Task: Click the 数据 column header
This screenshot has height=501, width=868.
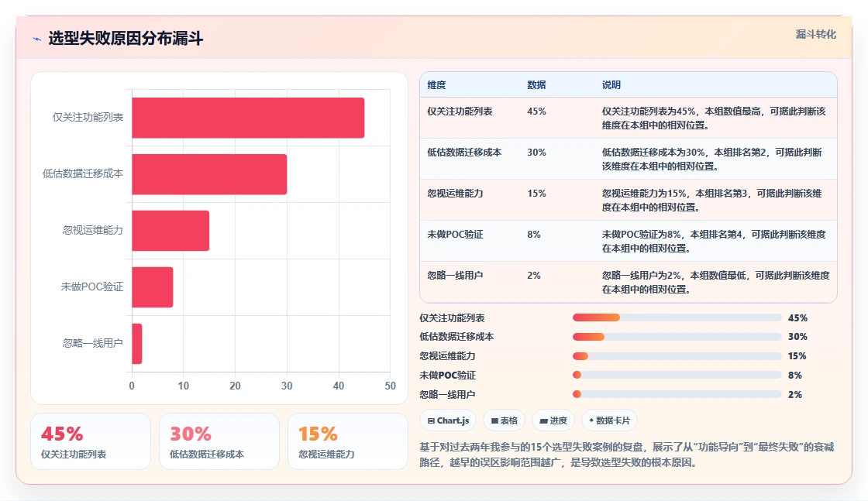Action: coord(536,84)
